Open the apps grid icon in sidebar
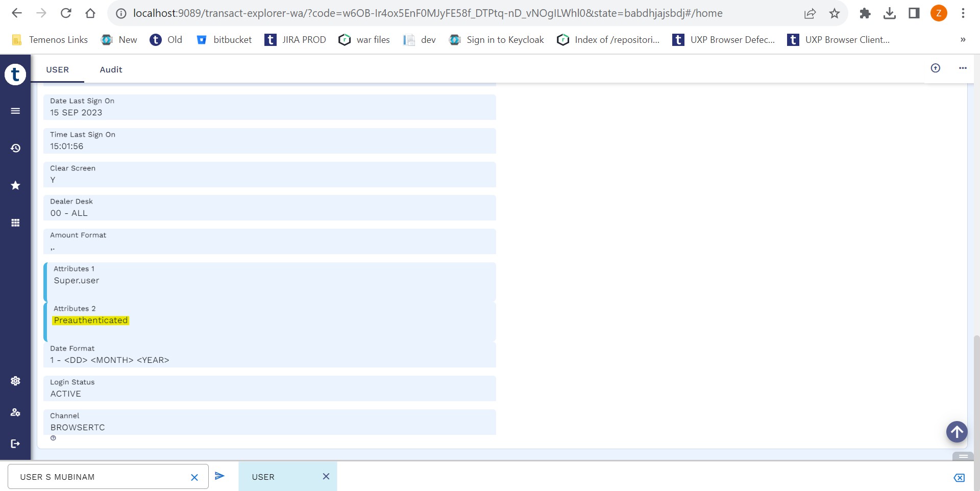This screenshot has height=491, width=980. click(15, 223)
